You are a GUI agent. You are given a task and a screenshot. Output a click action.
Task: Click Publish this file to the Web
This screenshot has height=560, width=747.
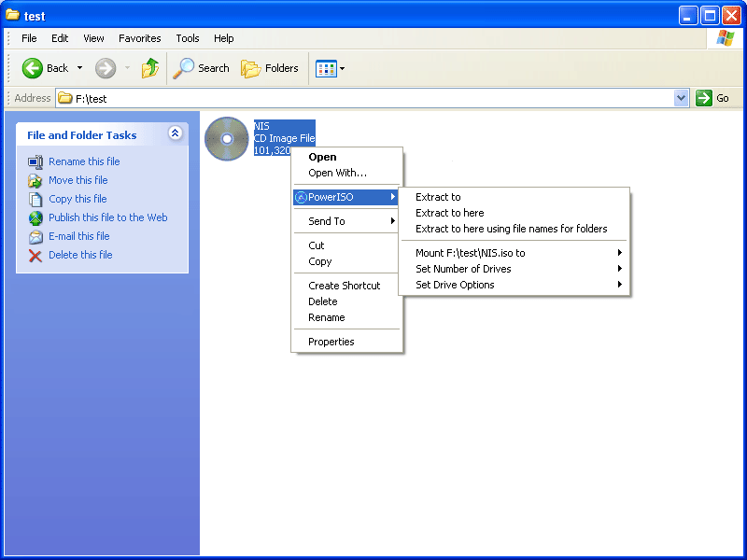point(107,217)
